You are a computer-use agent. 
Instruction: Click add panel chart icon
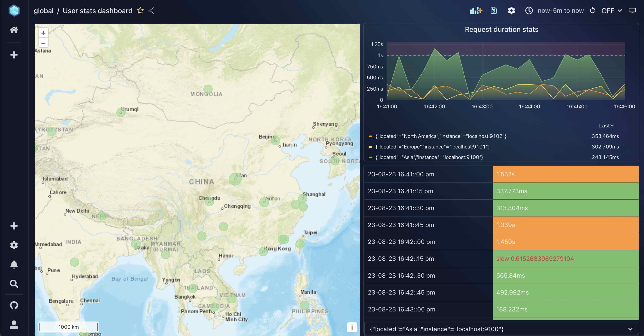[476, 11]
